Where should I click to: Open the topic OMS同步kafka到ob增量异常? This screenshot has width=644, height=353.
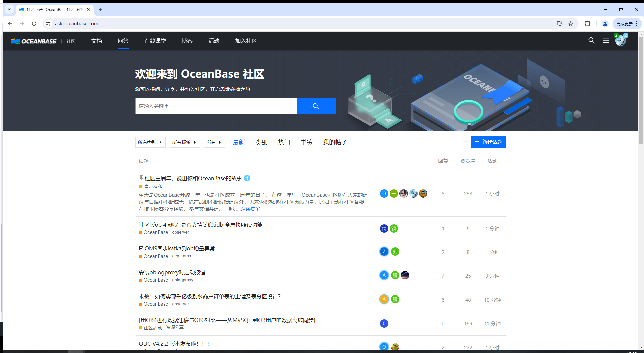pos(180,248)
